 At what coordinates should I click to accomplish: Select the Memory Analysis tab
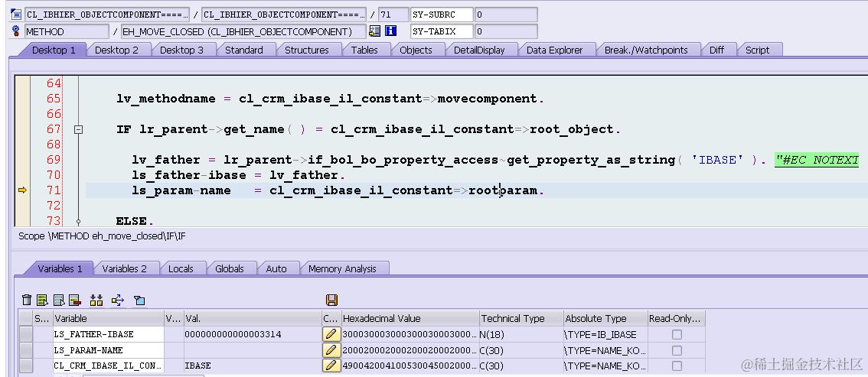tap(342, 268)
